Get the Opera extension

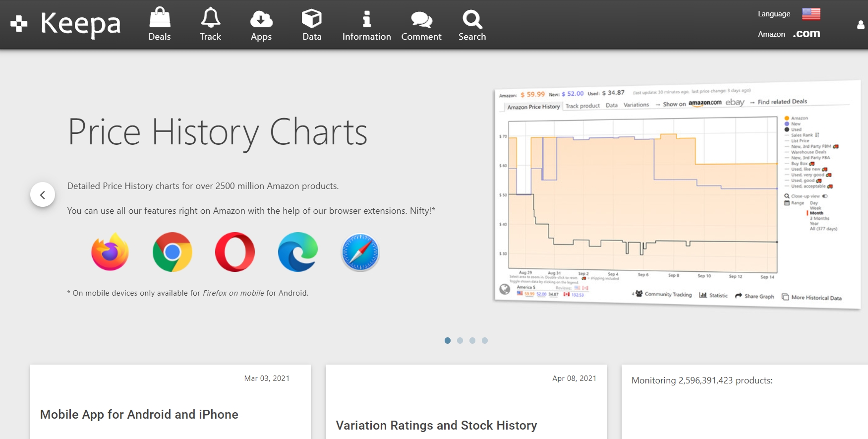(x=235, y=252)
